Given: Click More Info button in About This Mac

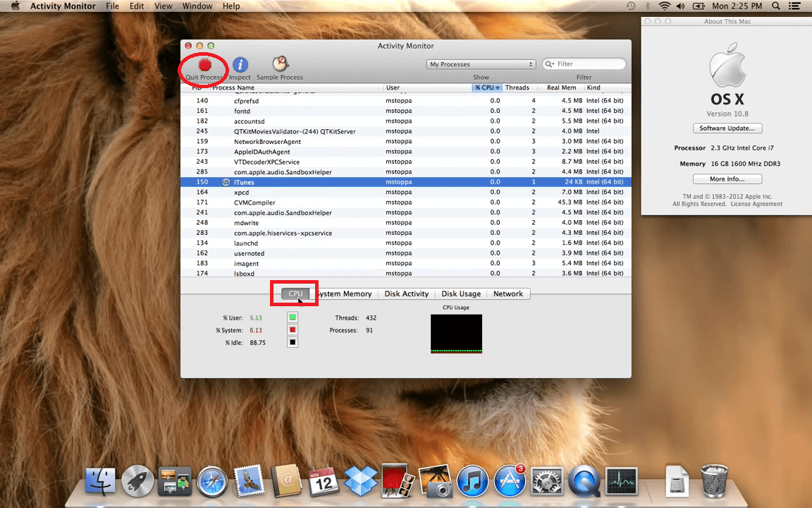Looking at the screenshot, I should [x=727, y=179].
